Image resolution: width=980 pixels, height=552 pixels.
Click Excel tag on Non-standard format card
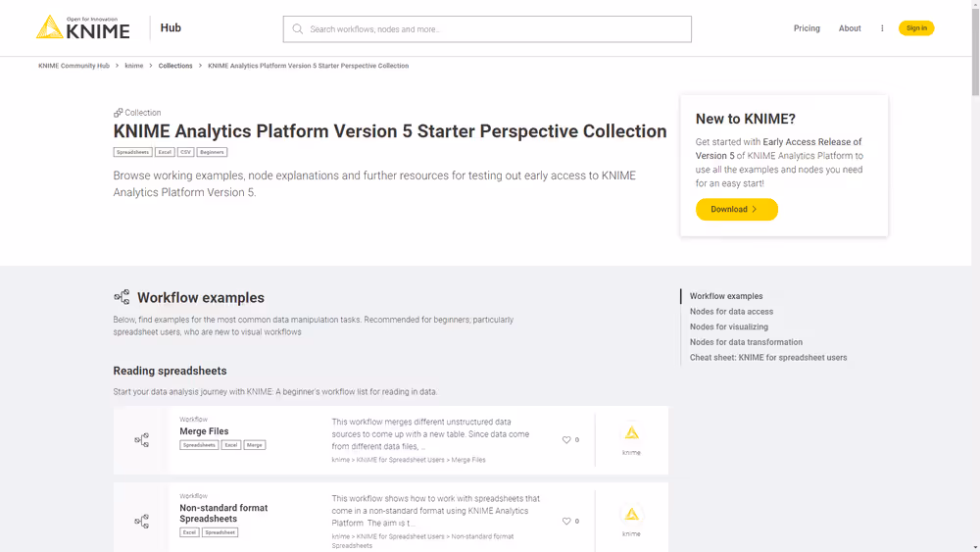pyautogui.click(x=189, y=532)
